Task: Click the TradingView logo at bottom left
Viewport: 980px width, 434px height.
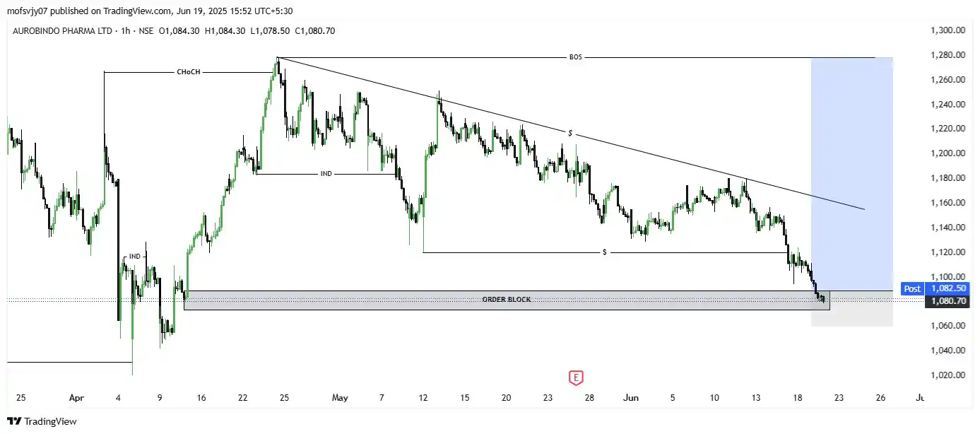Action: [42, 421]
